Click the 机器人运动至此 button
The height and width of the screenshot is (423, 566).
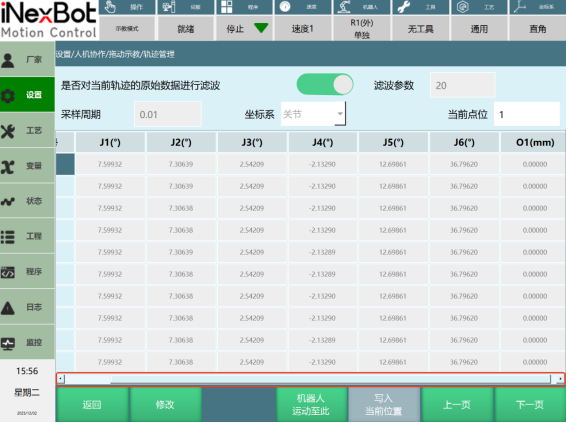click(x=311, y=404)
